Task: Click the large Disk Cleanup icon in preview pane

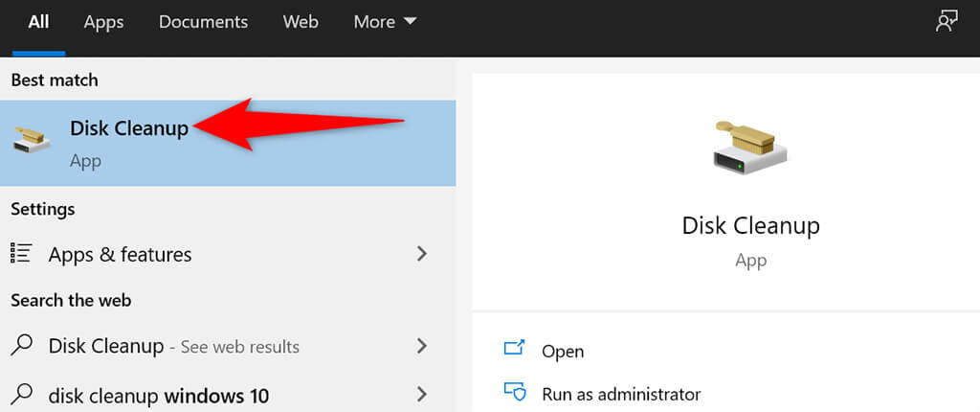Action: [750, 145]
